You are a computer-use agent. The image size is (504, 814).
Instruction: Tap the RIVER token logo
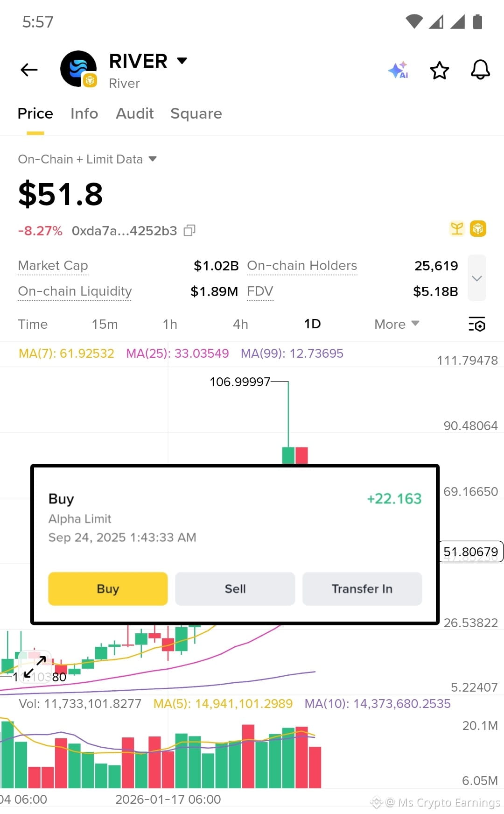tap(78, 69)
